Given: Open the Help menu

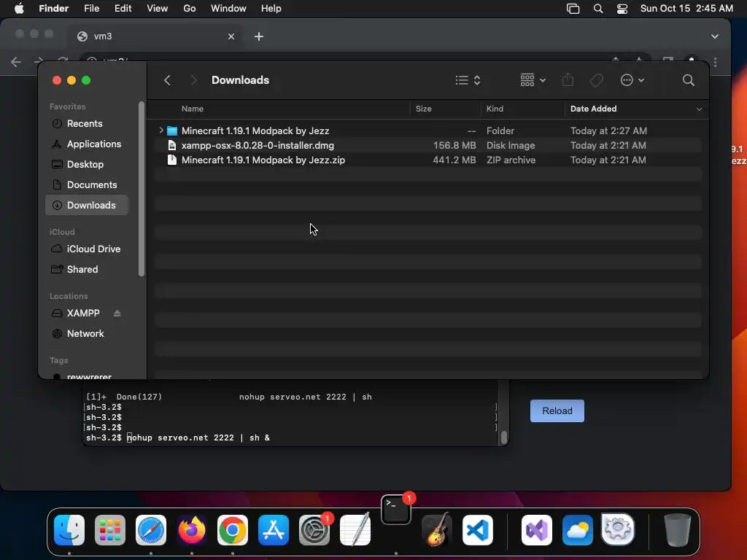Looking at the screenshot, I should [x=271, y=9].
